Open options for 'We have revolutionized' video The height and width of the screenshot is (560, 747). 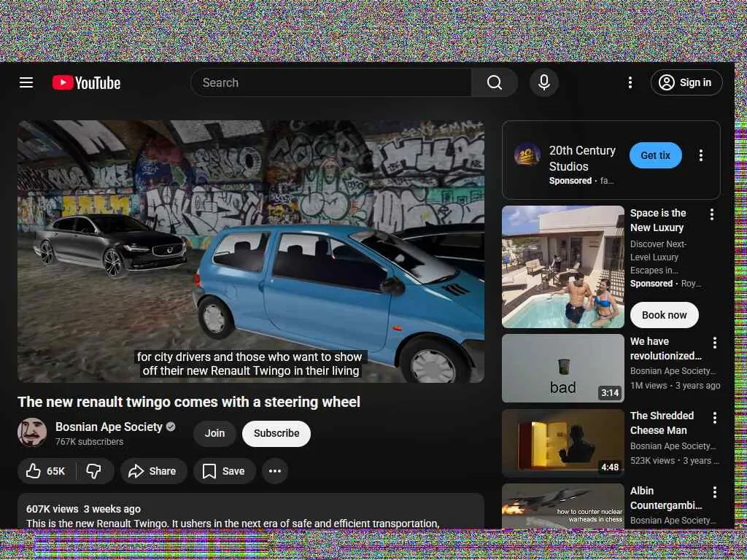[715, 343]
